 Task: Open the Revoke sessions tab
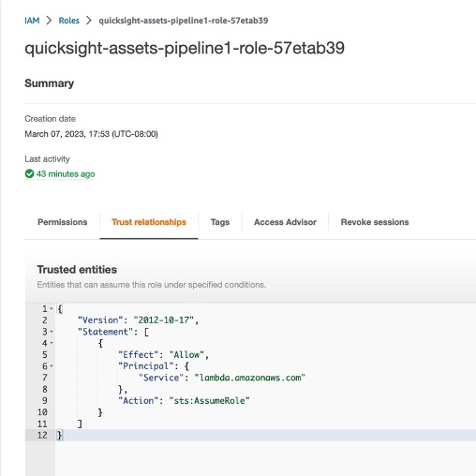[x=375, y=222]
